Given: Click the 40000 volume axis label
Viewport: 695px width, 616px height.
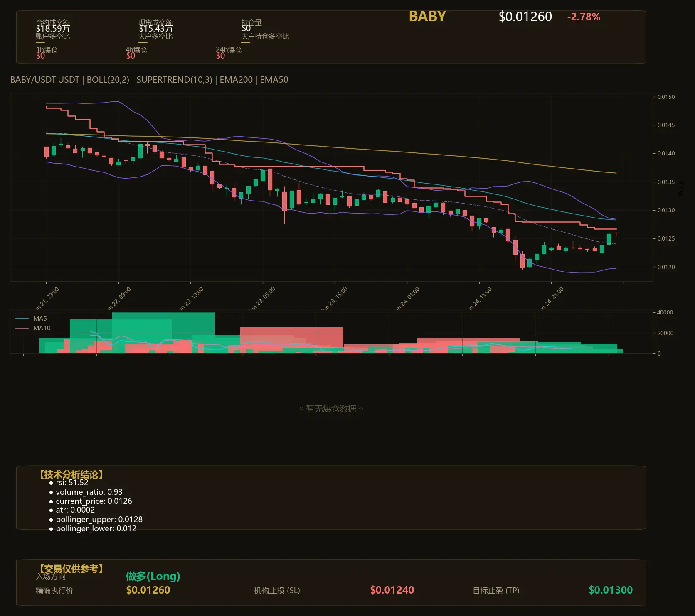Looking at the screenshot, I should coord(665,312).
